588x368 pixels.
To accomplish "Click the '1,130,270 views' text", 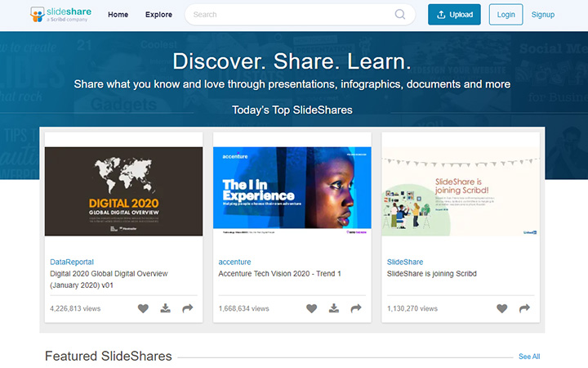I will tap(412, 308).
